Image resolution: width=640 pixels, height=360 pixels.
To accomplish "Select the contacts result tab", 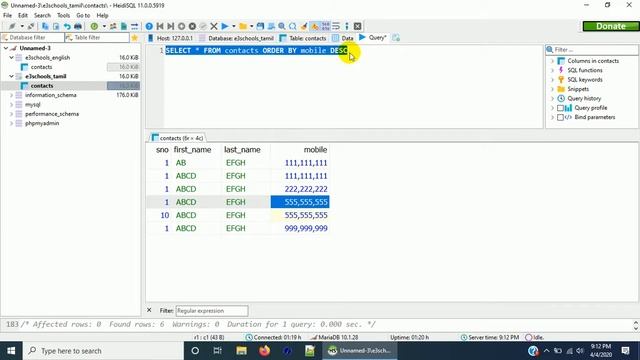I will 178,138.
